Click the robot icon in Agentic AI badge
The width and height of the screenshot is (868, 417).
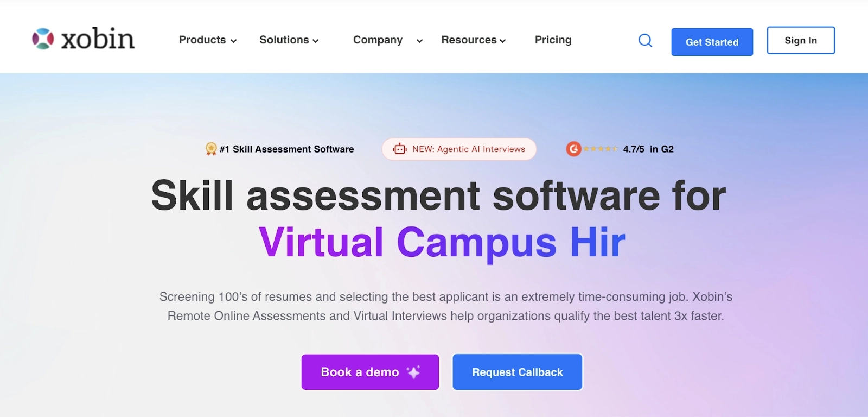(x=400, y=149)
